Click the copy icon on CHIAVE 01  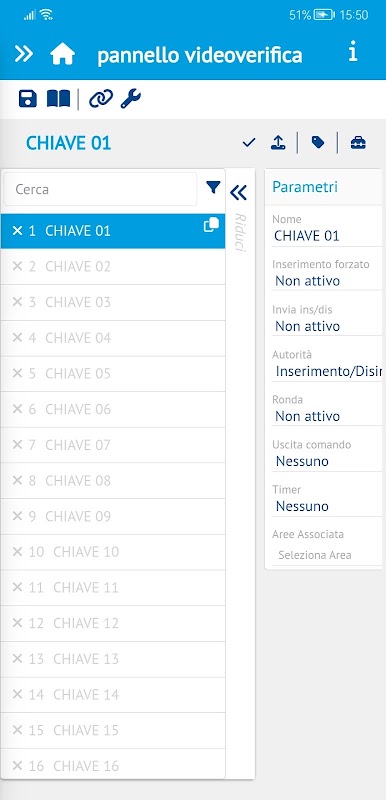click(211, 224)
